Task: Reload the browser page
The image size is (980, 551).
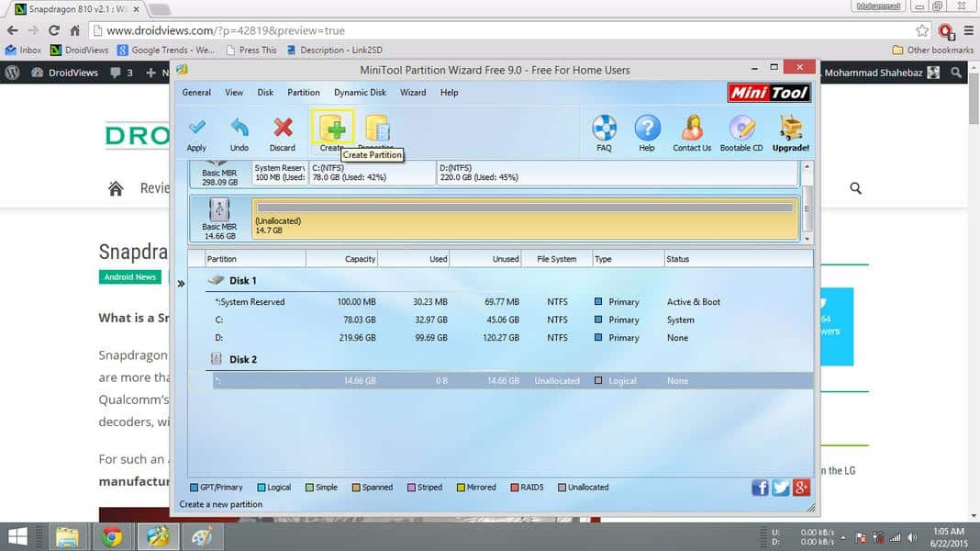Action: [54, 30]
